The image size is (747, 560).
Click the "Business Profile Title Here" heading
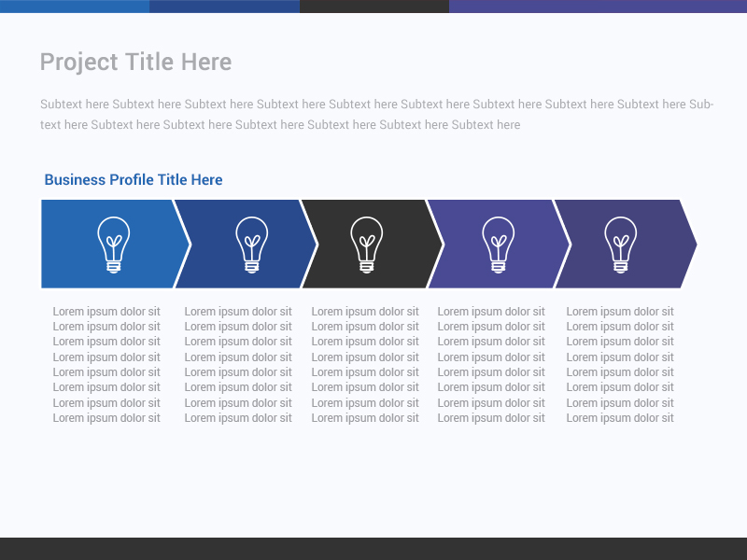point(134,180)
